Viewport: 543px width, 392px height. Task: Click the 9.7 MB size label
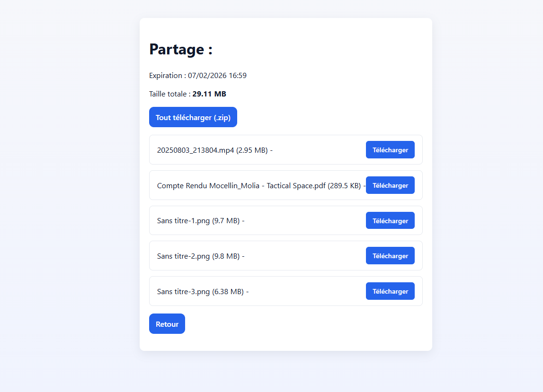[226, 221]
